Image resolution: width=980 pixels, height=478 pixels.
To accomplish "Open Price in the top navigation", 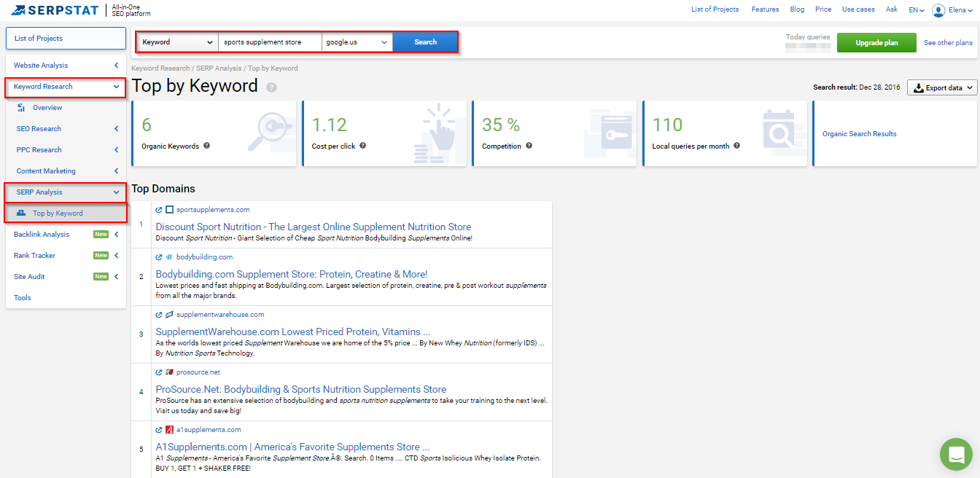I will [823, 9].
